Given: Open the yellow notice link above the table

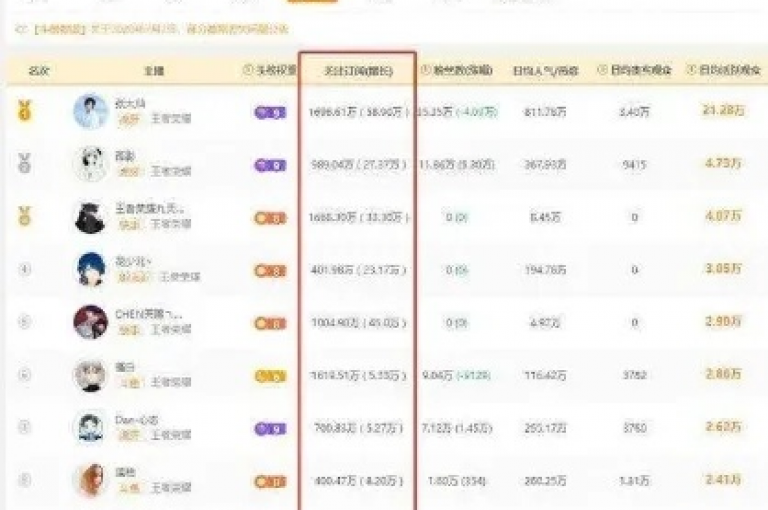Looking at the screenshot, I should pyautogui.click(x=161, y=30).
